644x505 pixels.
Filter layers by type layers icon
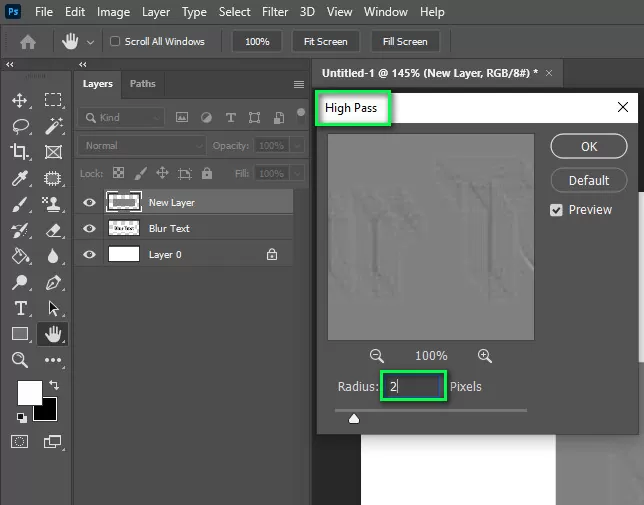[x=231, y=118]
